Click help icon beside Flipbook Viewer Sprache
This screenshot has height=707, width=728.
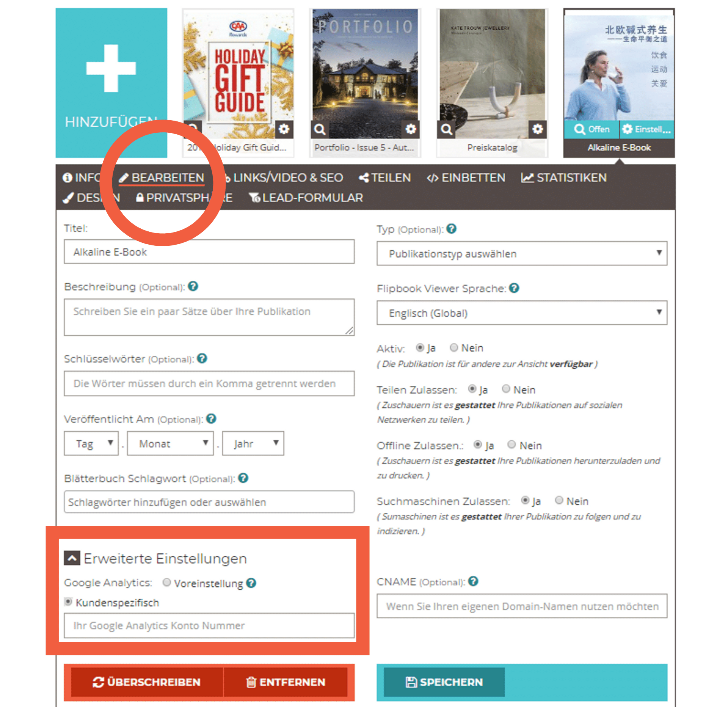tap(514, 288)
